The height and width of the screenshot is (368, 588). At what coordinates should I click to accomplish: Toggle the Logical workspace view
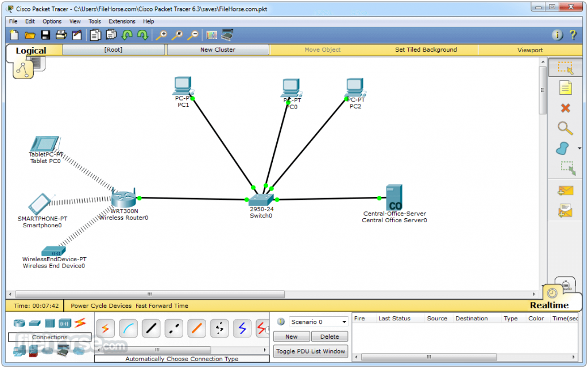pos(31,51)
